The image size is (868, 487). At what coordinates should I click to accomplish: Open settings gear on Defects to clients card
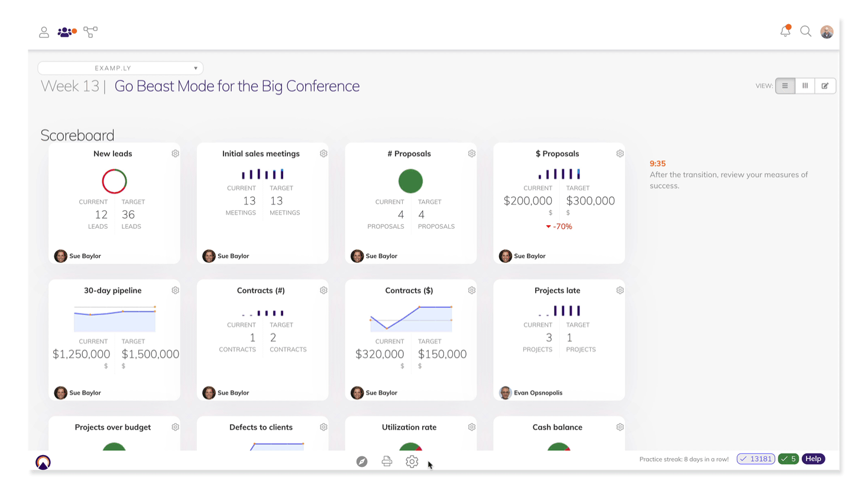(323, 427)
